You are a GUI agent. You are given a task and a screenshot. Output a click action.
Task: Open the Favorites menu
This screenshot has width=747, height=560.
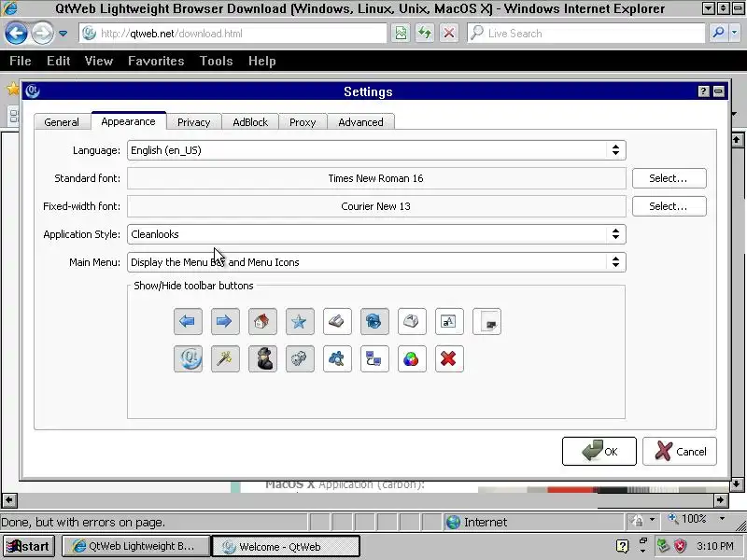156,61
